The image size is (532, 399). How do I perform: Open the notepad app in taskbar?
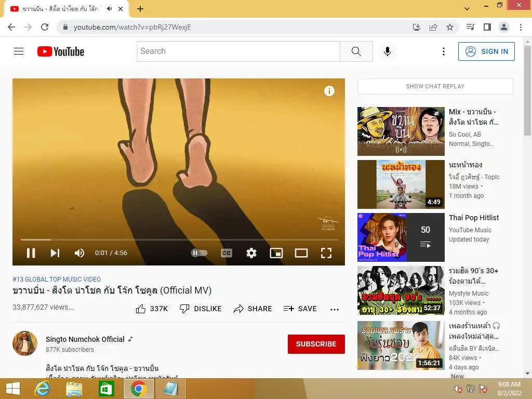coord(170,389)
